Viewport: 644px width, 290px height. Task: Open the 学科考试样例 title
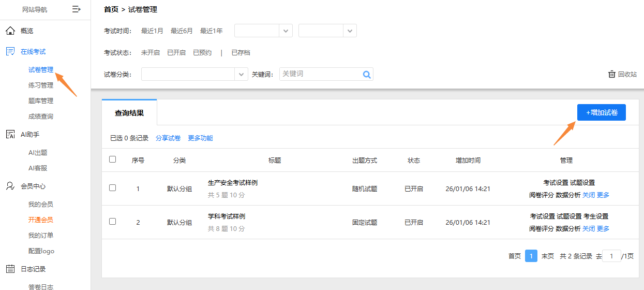[227, 216]
